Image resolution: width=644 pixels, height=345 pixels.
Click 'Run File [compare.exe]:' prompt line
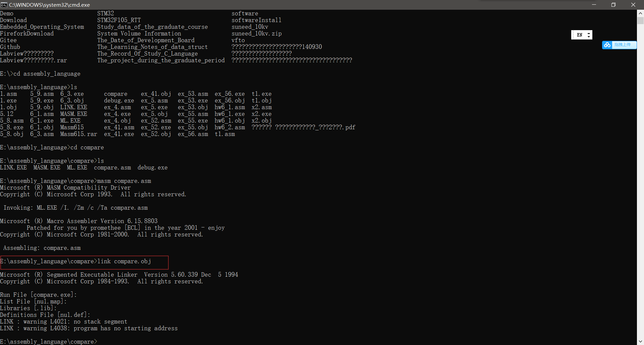(39, 295)
